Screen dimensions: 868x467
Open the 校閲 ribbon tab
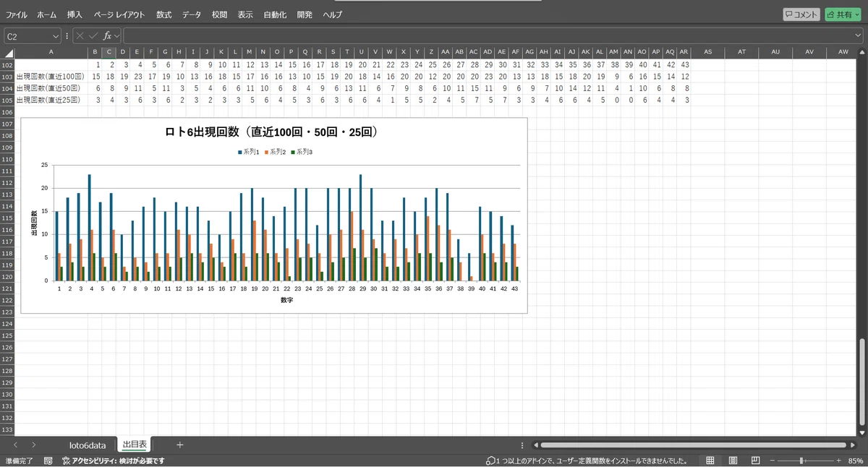click(x=219, y=14)
